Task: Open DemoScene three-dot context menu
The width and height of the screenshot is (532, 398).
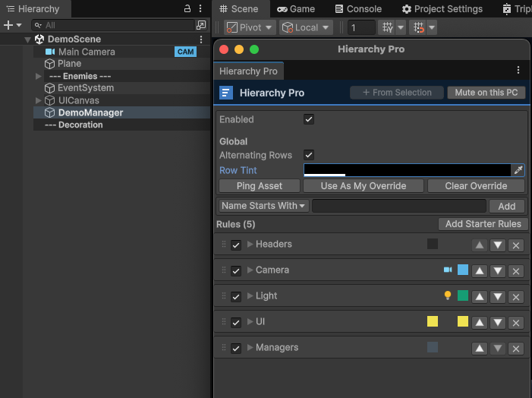Action: coord(201,39)
